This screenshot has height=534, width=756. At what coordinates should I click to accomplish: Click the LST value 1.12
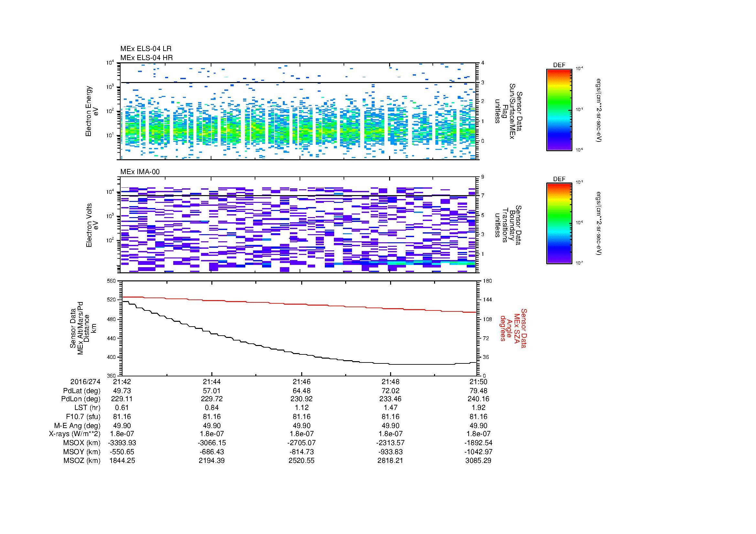(301, 408)
